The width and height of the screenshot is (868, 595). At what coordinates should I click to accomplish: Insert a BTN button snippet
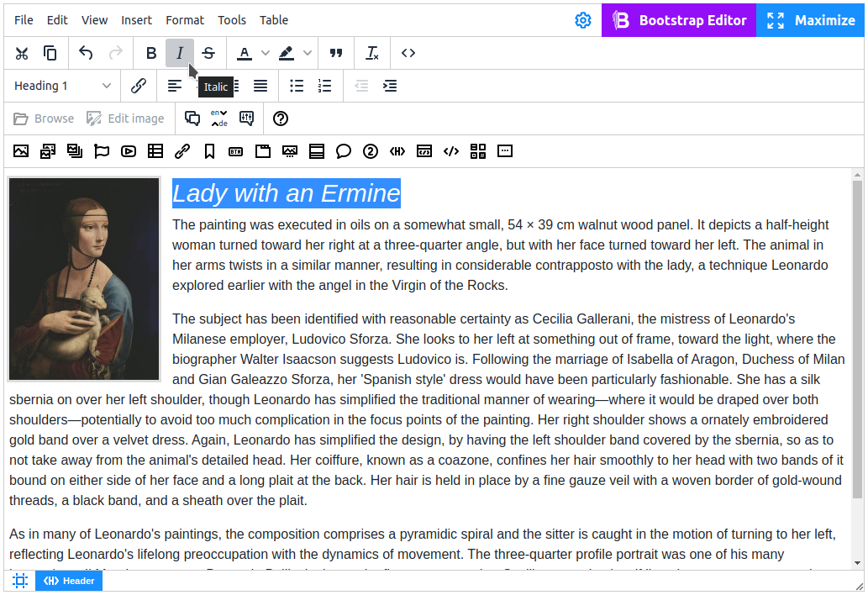click(236, 151)
